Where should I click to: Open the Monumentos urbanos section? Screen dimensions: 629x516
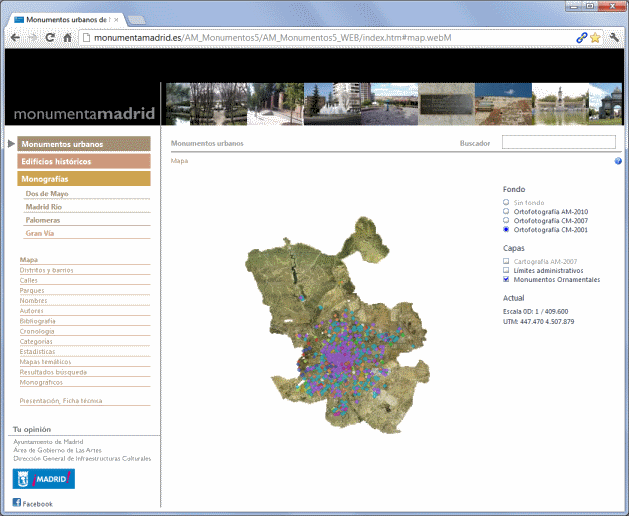coord(84,144)
